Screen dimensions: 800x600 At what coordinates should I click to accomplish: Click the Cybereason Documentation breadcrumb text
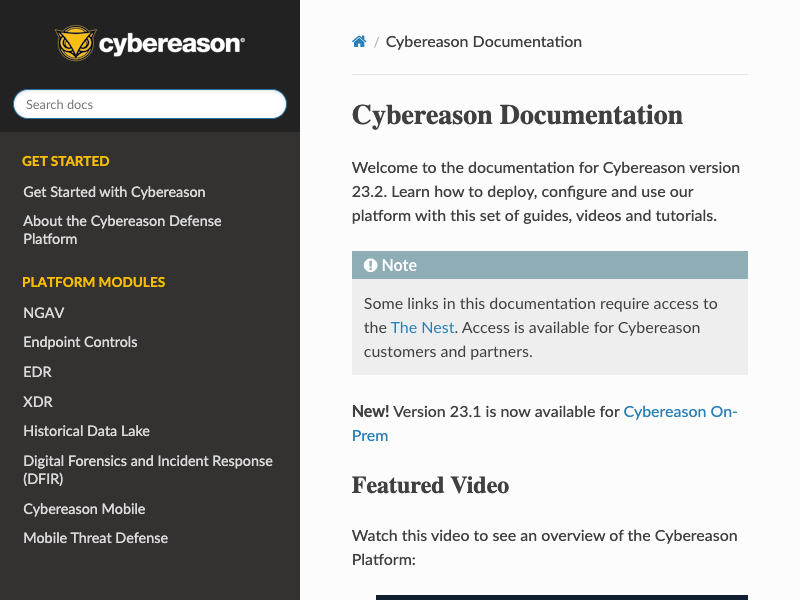(x=484, y=42)
